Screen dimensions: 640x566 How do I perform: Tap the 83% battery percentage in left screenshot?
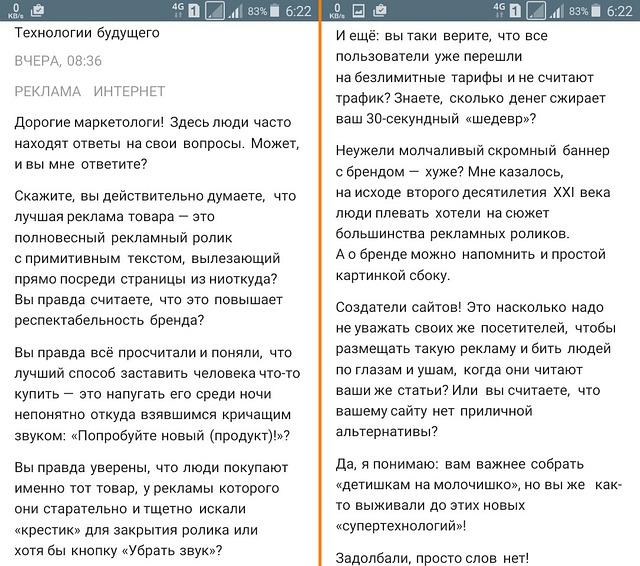257,11
